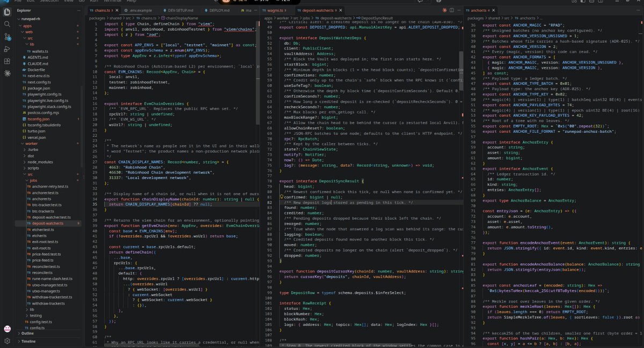Close the chains.ts editor tab

(116, 10)
